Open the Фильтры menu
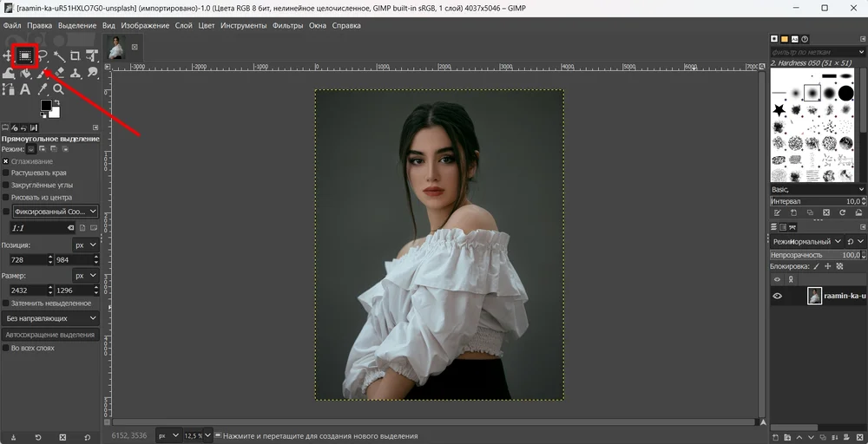Viewport: 868px width, 444px height. 287,26
